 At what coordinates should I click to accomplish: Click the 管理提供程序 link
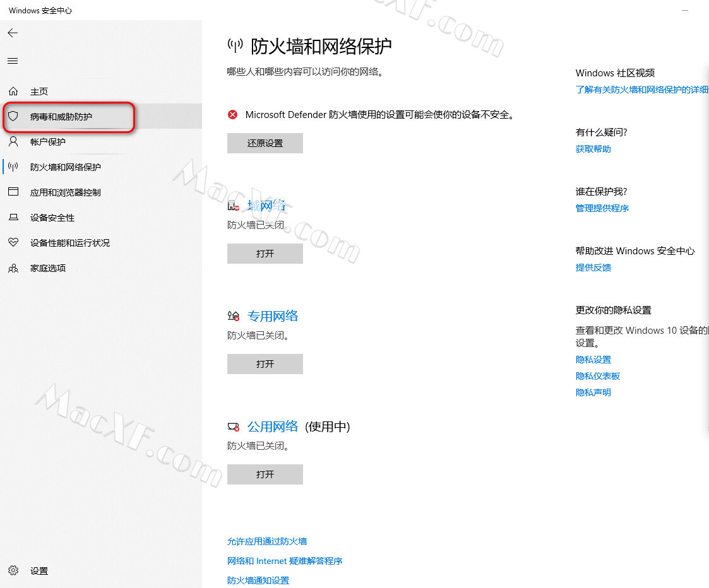(602, 208)
